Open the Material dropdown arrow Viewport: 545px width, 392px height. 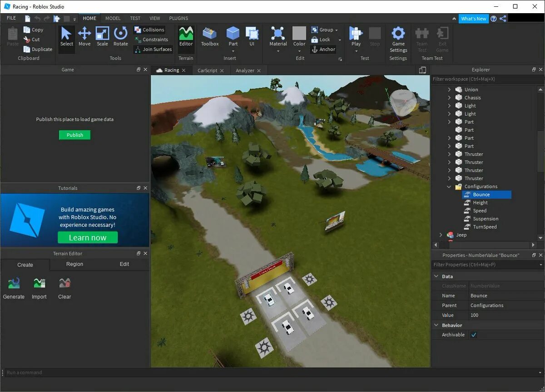(x=278, y=51)
